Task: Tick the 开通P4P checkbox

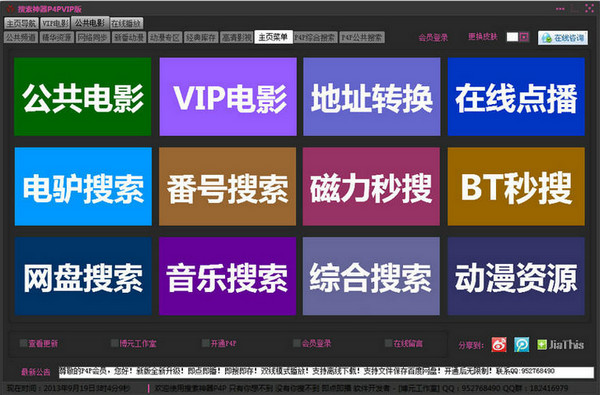Action: (205, 343)
